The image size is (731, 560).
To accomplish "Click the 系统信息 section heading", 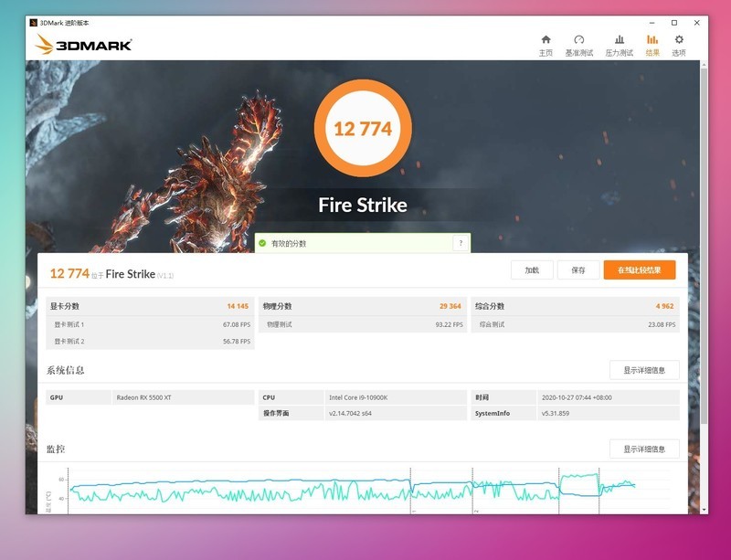I will pos(65,370).
